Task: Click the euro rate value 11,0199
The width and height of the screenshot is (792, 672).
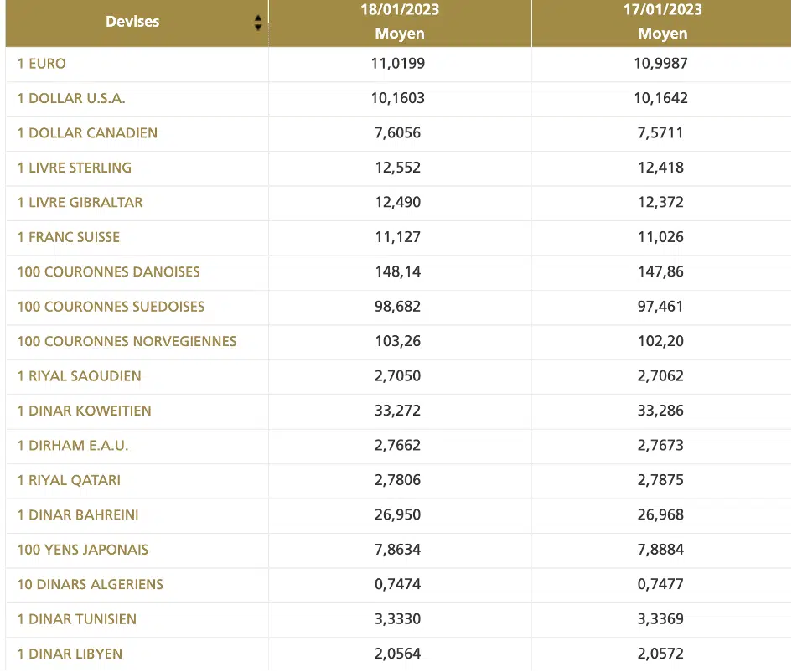Action: coord(398,64)
